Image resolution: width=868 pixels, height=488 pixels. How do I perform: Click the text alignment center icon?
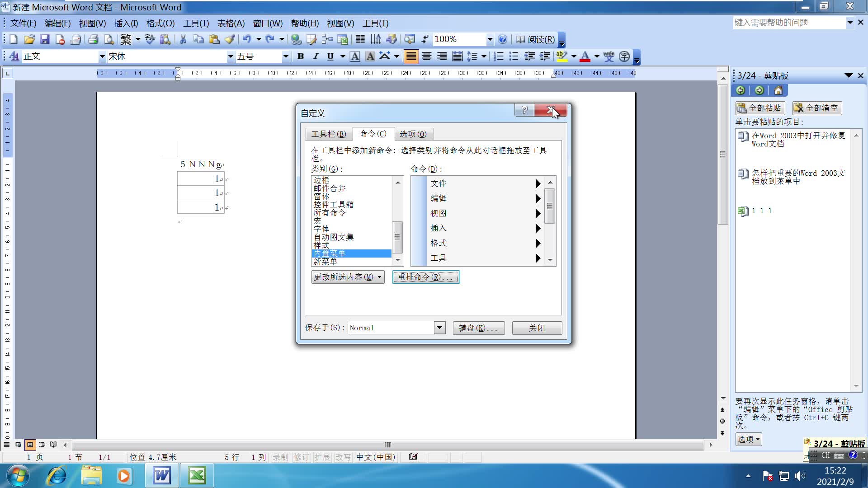426,56
